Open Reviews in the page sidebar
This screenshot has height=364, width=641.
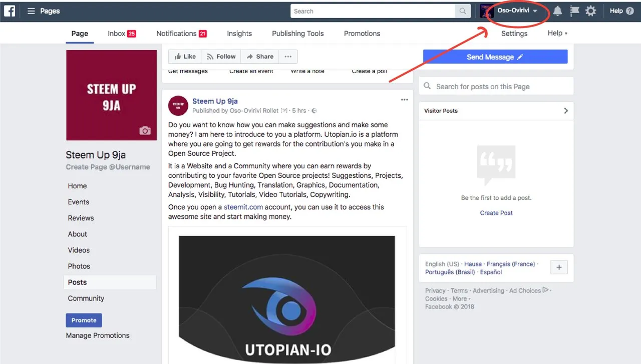click(x=81, y=218)
